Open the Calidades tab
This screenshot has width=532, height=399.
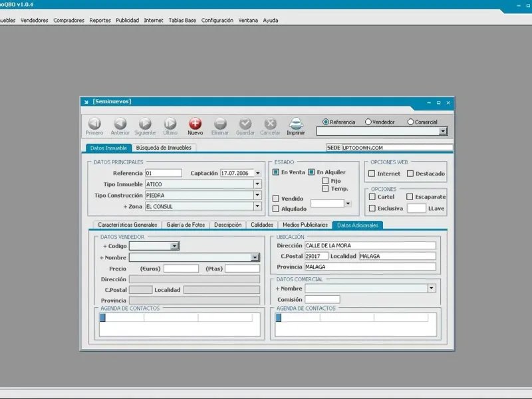pyautogui.click(x=262, y=225)
